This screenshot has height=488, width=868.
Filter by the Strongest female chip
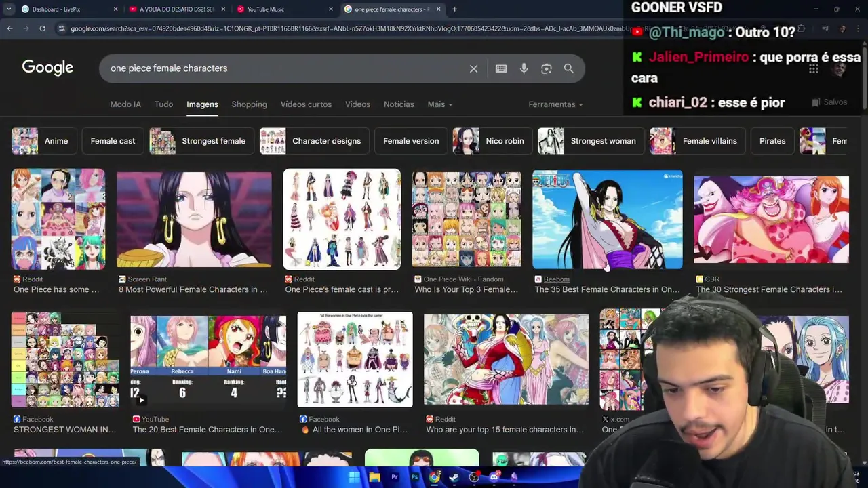pyautogui.click(x=201, y=141)
